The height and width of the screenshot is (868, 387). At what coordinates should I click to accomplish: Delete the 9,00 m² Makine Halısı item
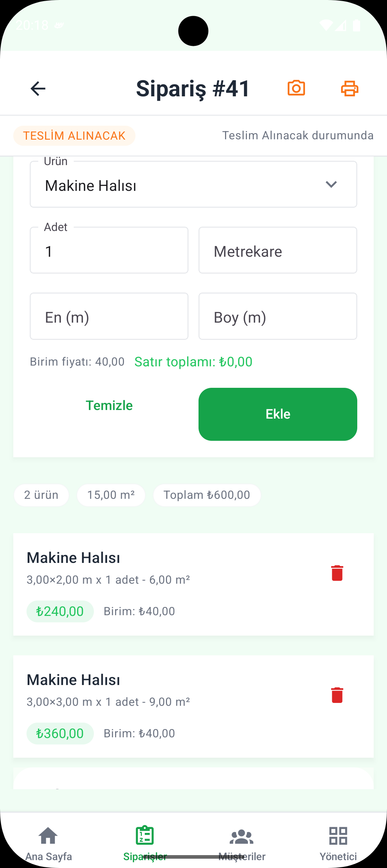[337, 695]
